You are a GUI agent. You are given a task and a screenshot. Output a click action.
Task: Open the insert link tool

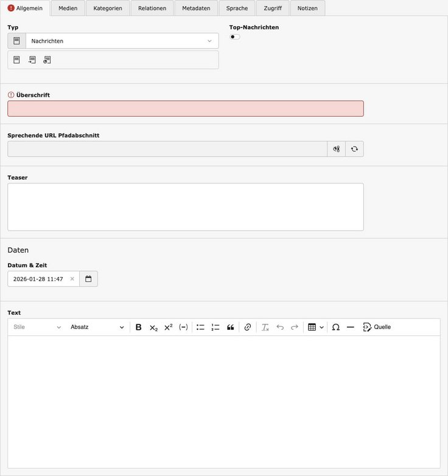coord(248,327)
